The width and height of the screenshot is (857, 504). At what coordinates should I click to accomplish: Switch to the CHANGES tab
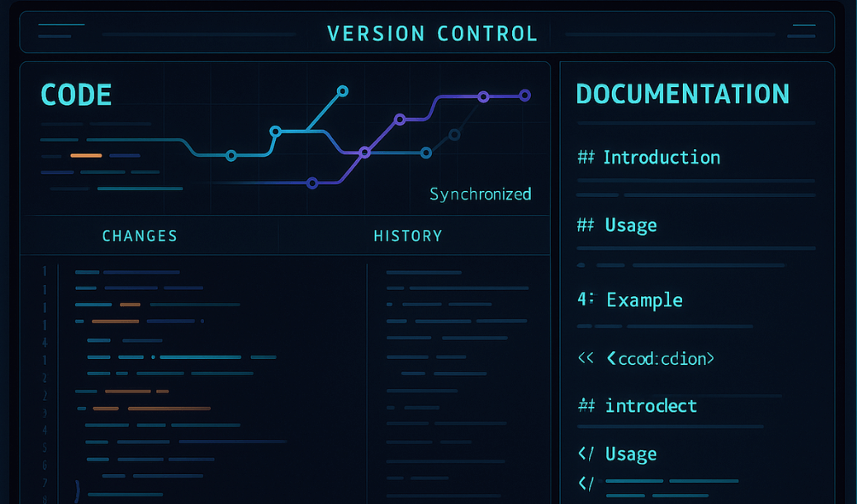(140, 236)
